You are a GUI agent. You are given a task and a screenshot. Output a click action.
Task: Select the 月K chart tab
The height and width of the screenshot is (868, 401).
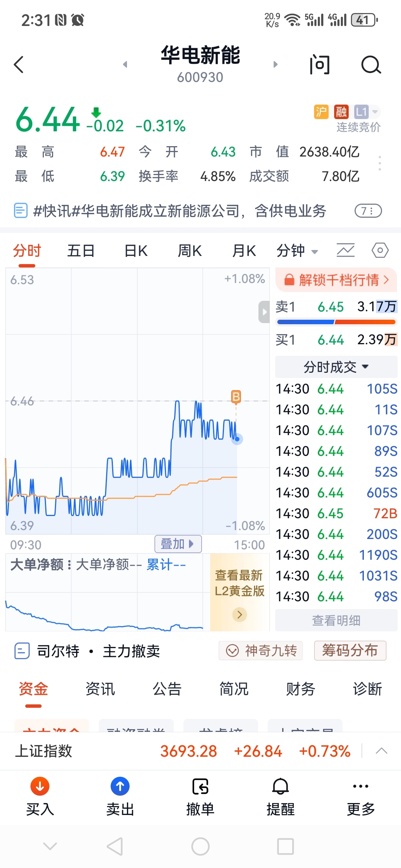click(x=244, y=251)
